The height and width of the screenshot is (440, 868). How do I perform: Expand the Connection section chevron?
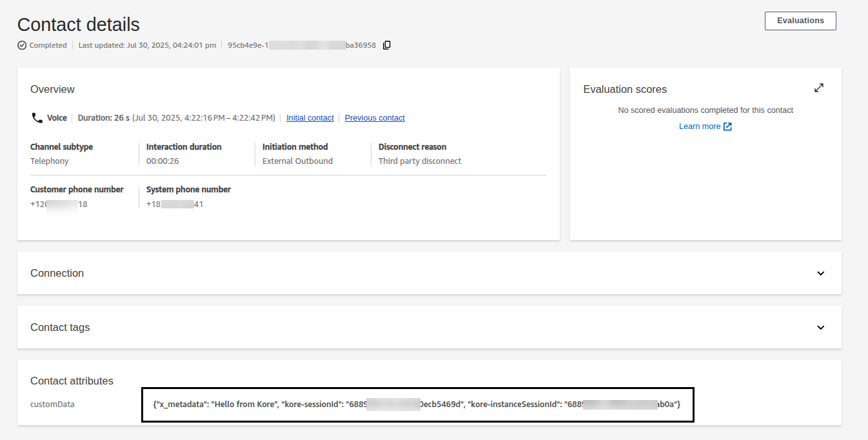820,274
